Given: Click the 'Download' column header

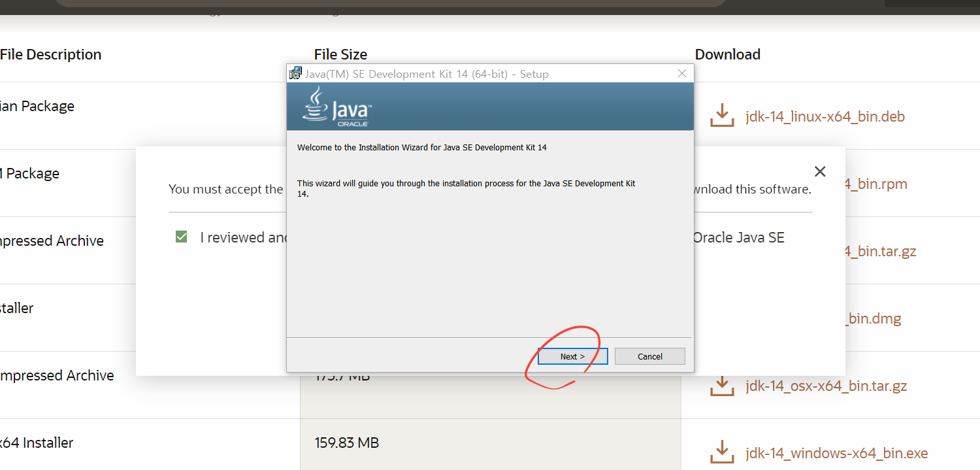Looking at the screenshot, I should [x=728, y=54].
